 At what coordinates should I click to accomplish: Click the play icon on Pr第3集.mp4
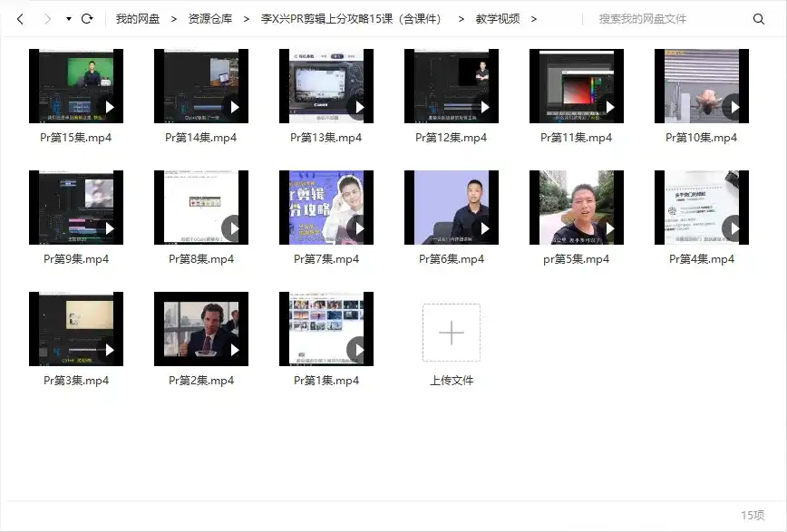[109, 349]
